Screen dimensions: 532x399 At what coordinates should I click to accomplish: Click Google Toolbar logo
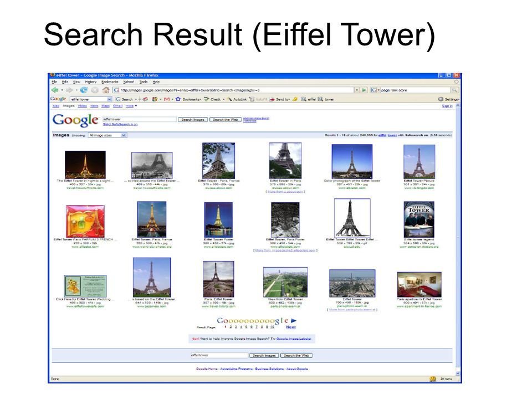[x=58, y=99]
